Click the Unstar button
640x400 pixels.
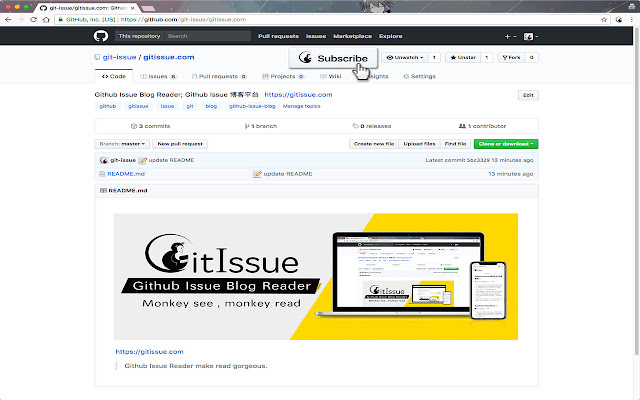[463, 58]
